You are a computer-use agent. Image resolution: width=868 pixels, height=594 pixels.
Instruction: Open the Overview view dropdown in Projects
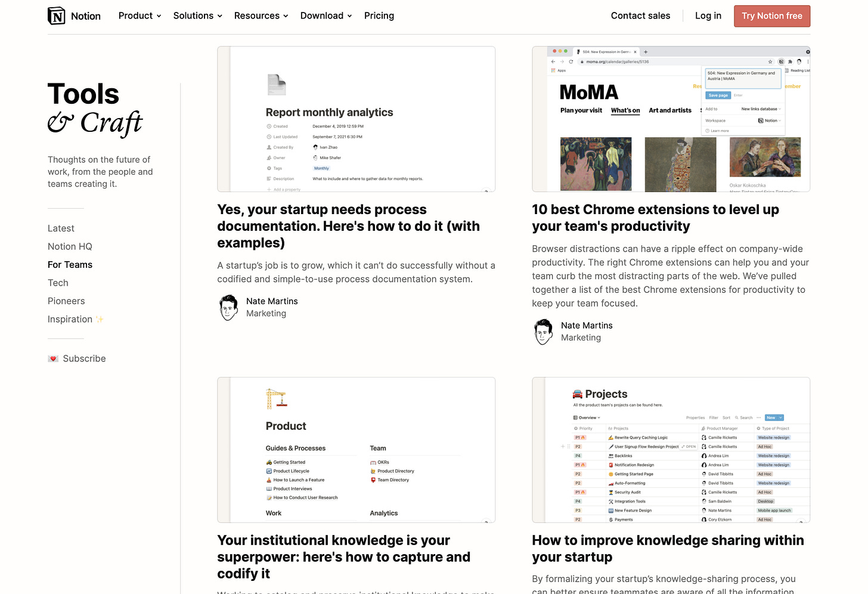tap(587, 417)
